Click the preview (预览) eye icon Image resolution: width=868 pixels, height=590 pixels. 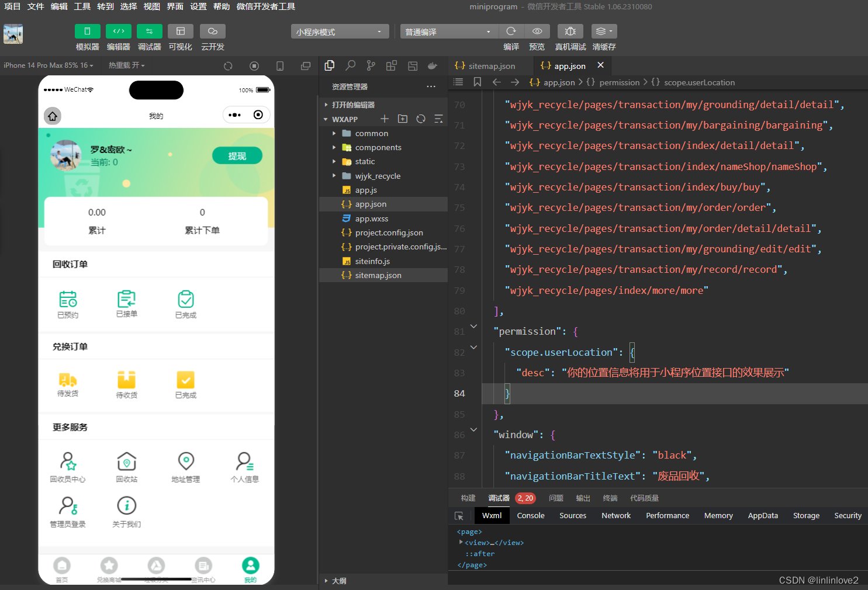[537, 32]
